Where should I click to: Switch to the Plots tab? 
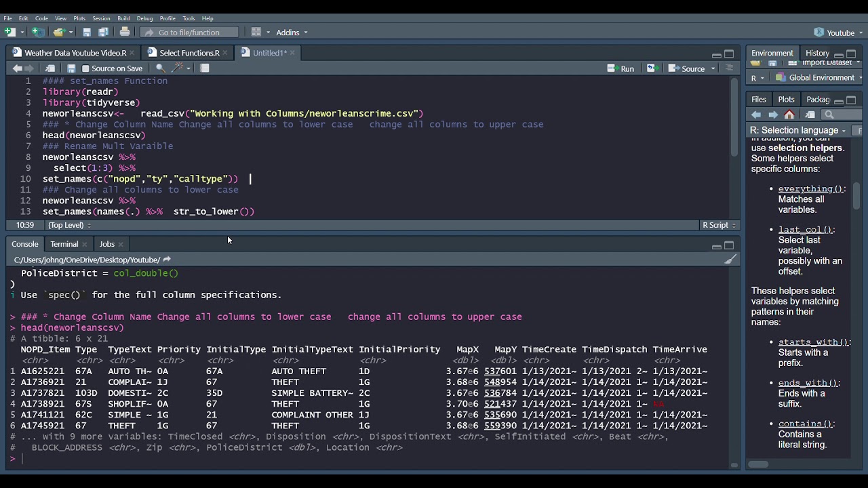pyautogui.click(x=786, y=100)
